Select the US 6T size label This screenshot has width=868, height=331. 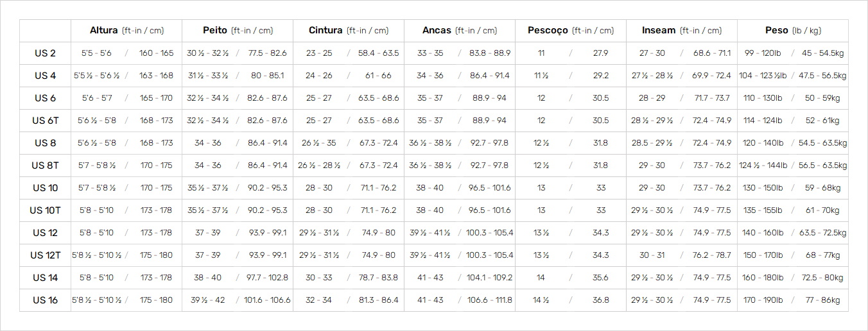pos(45,121)
